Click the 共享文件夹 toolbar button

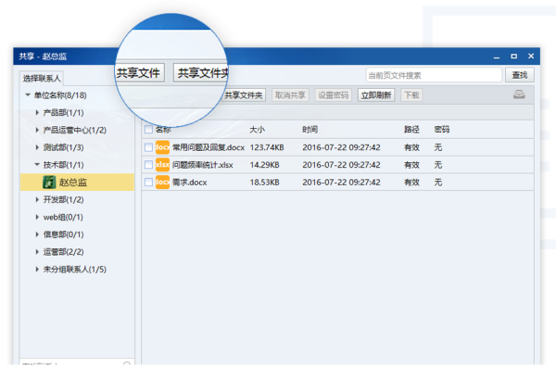tap(244, 95)
